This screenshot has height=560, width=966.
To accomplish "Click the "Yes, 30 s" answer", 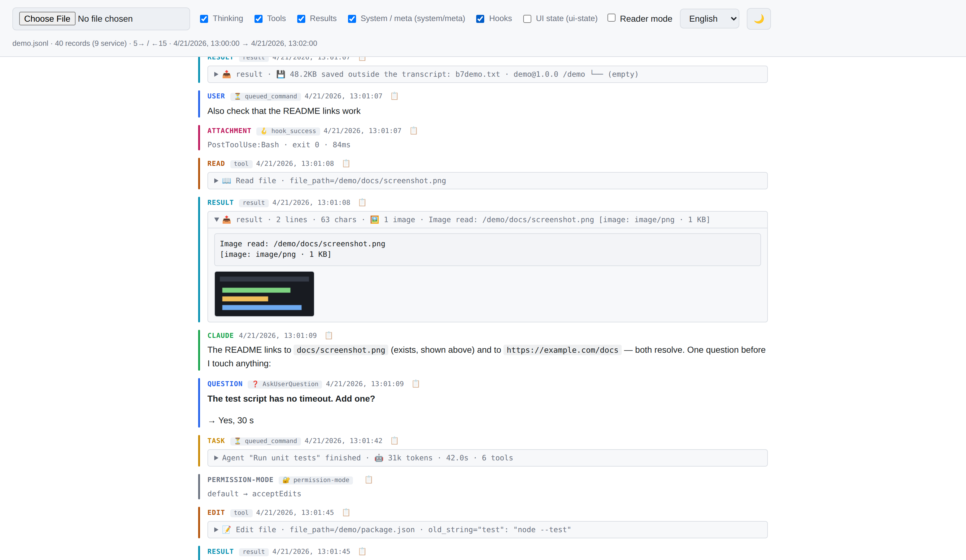I will coord(236,420).
